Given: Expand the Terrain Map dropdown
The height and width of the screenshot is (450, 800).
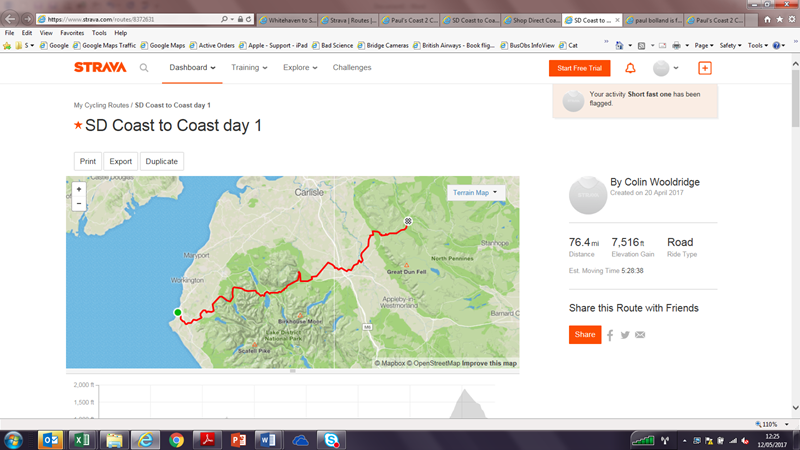Looking at the screenshot, I should (476, 192).
